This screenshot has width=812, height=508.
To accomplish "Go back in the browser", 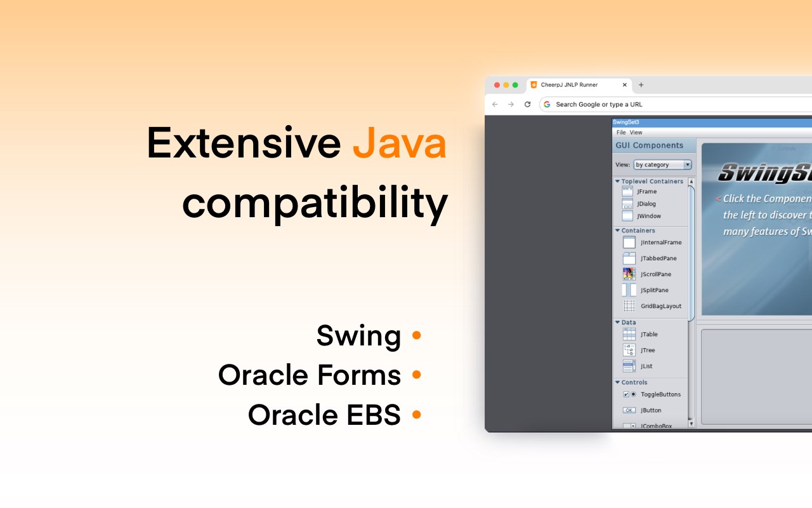I will point(495,104).
